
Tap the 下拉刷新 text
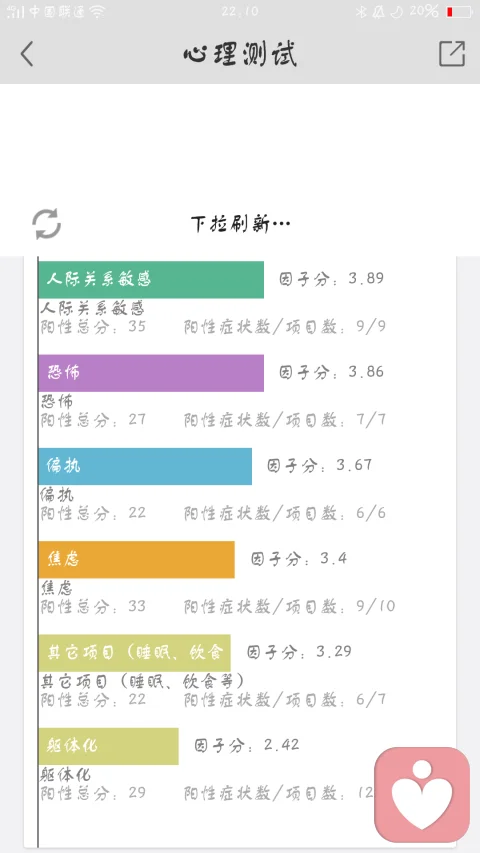[241, 224]
